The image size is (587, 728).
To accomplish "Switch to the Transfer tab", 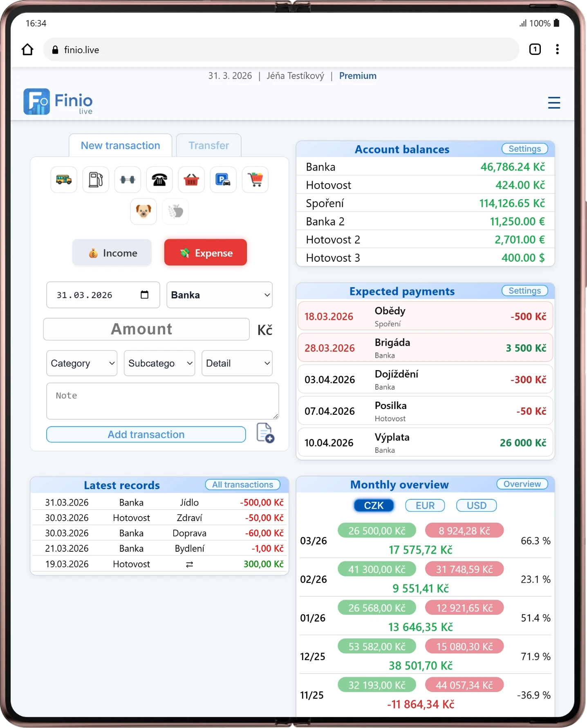I will (208, 146).
